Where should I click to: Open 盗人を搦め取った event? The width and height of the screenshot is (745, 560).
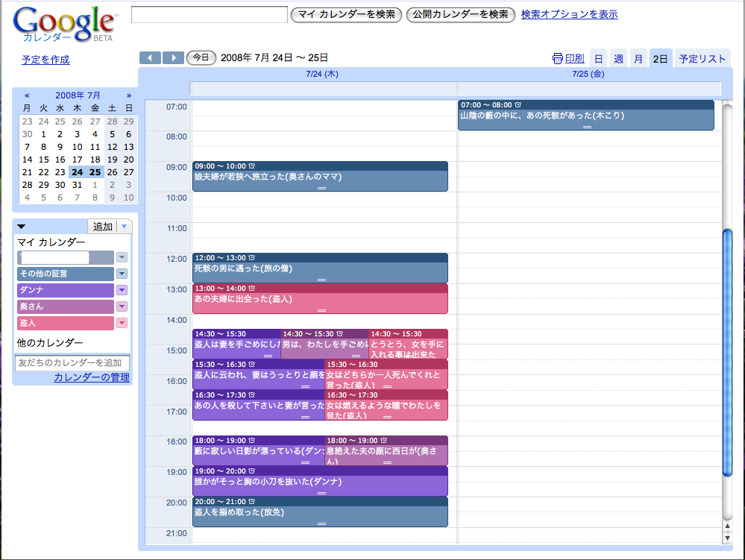[x=320, y=512]
